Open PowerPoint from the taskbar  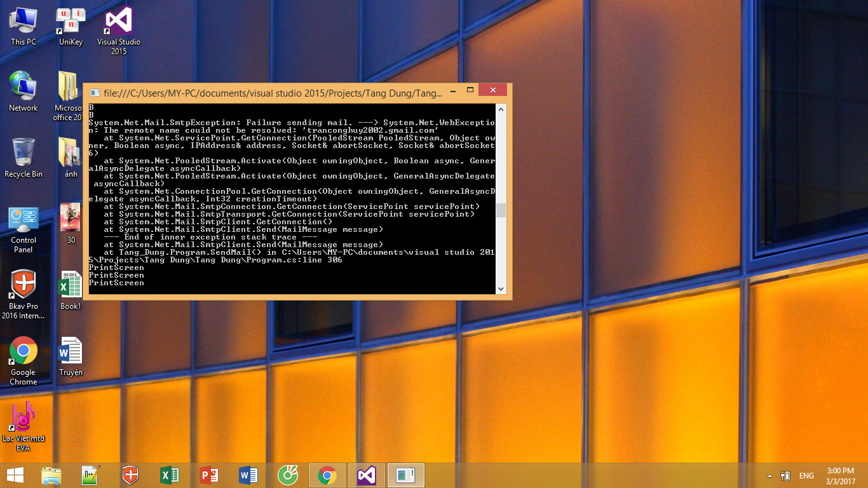(209, 475)
